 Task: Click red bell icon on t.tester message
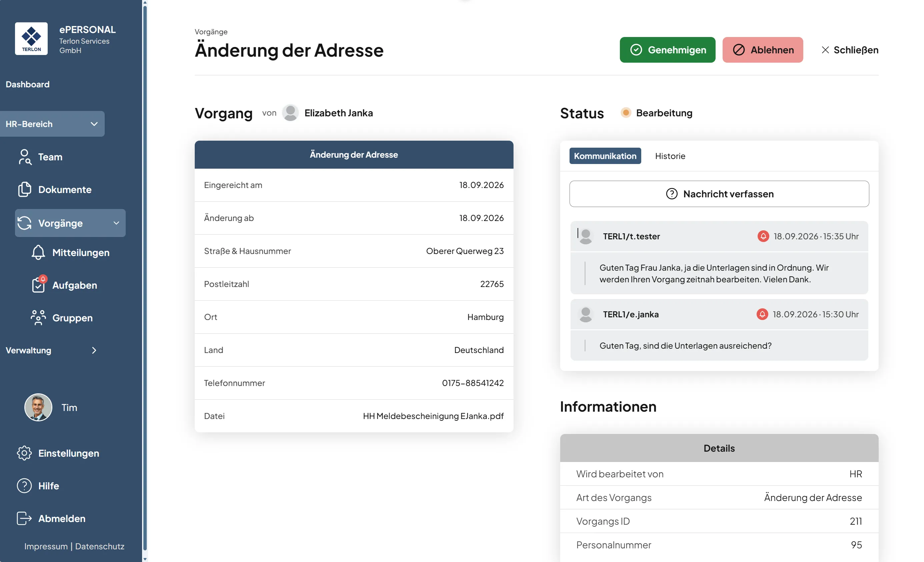(763, 236)
